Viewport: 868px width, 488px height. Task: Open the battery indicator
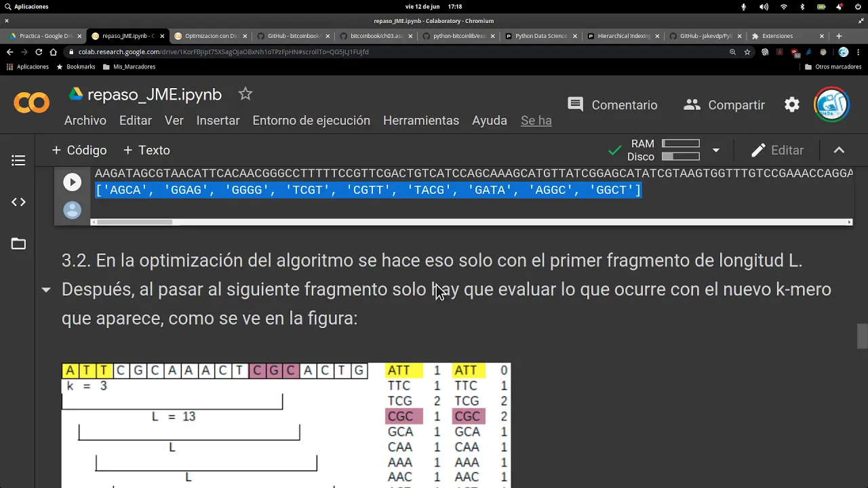[x=821, y=7]
